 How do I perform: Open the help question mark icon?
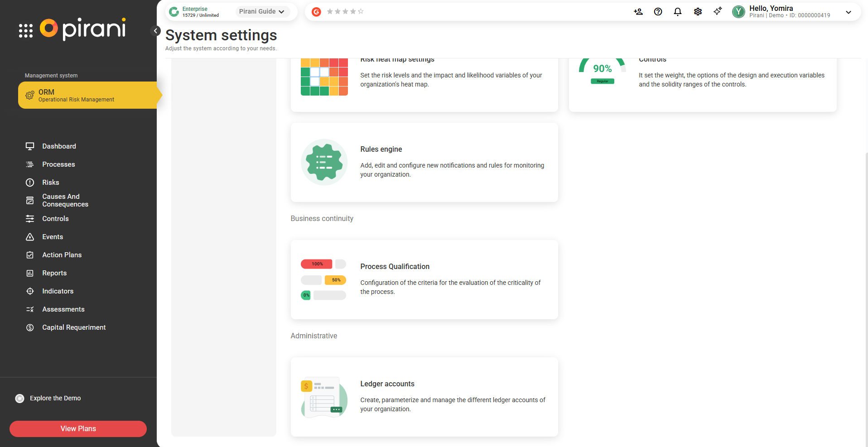658,12
